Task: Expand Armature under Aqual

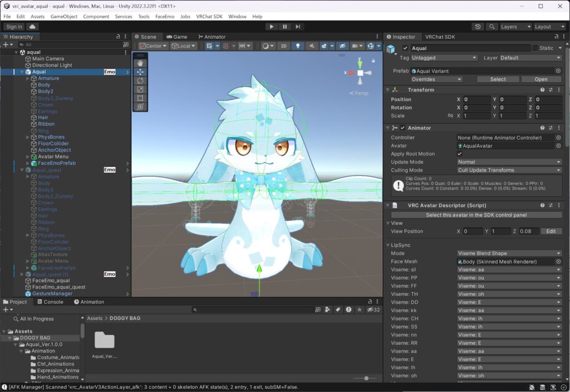Action: click(28, 78)
